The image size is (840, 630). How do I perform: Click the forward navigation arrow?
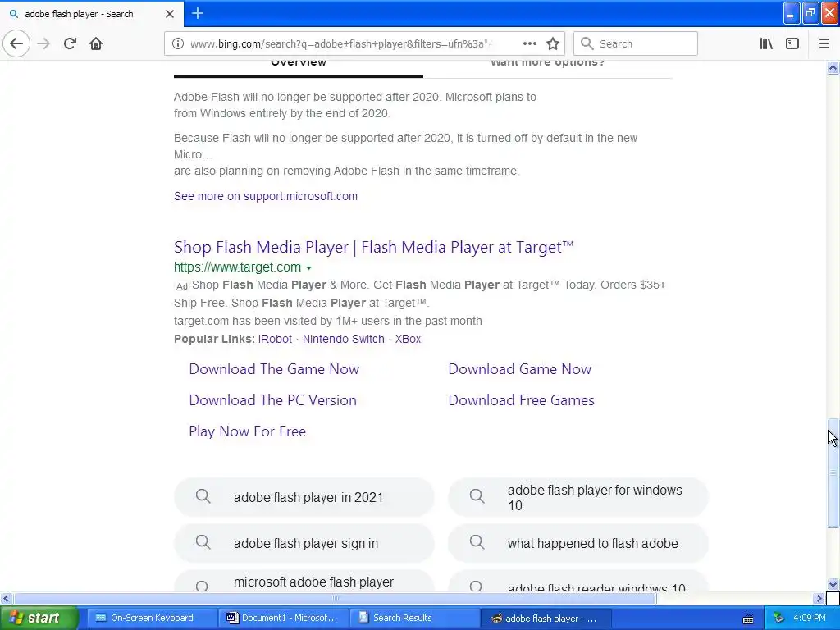coord(43,43)
